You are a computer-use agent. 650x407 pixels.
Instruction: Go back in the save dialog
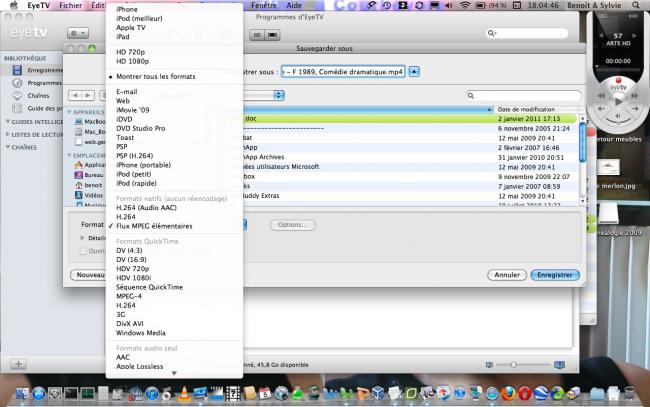75,95
